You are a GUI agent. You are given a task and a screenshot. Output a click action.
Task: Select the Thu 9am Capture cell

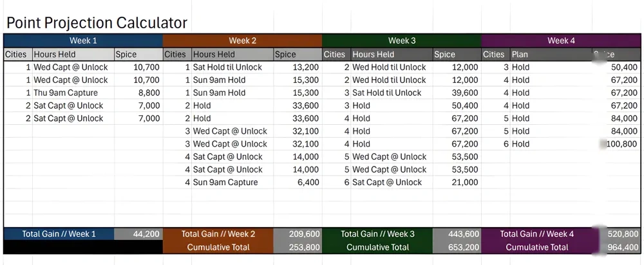click(66, 93)
